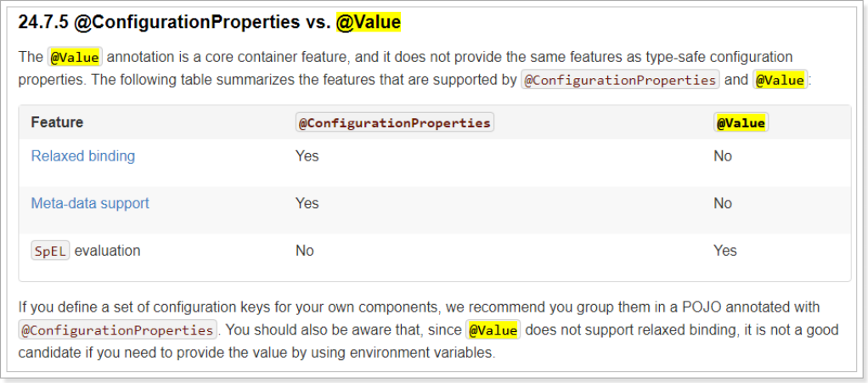The image size is (868, 383).
Task: Click the highlighted @Value in heading
Action: tap(368, 23)
